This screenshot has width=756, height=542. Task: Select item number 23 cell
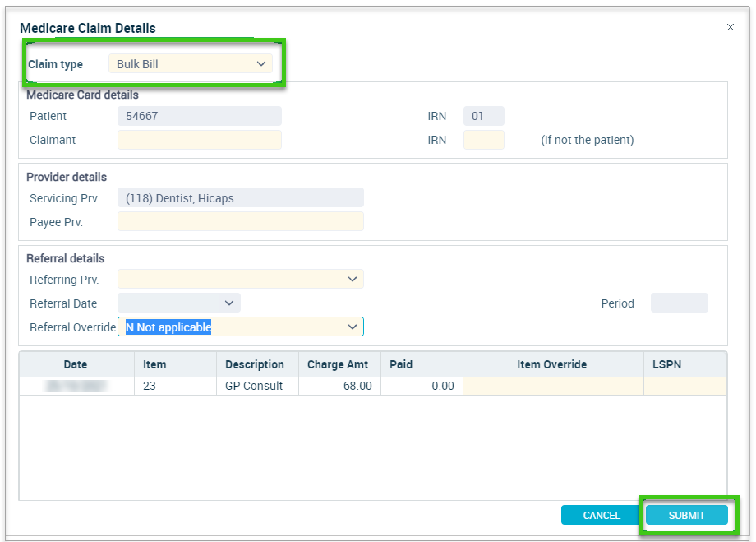(x=176, y=386)
